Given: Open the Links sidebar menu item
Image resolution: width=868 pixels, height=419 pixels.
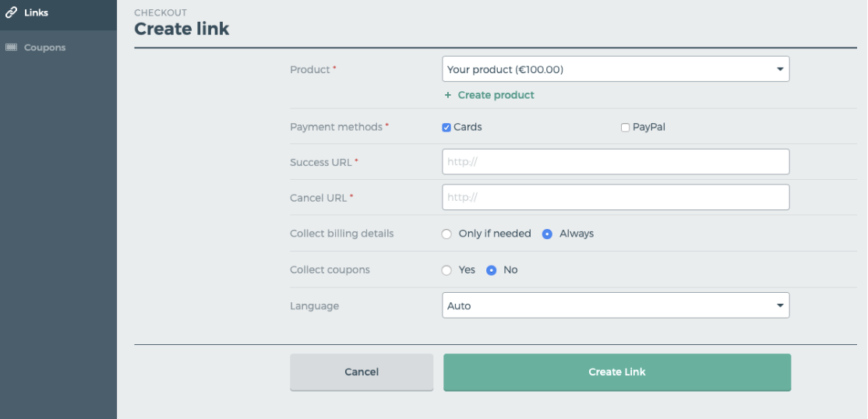Looking at the screenshot, I should click(x=36, y=12).
